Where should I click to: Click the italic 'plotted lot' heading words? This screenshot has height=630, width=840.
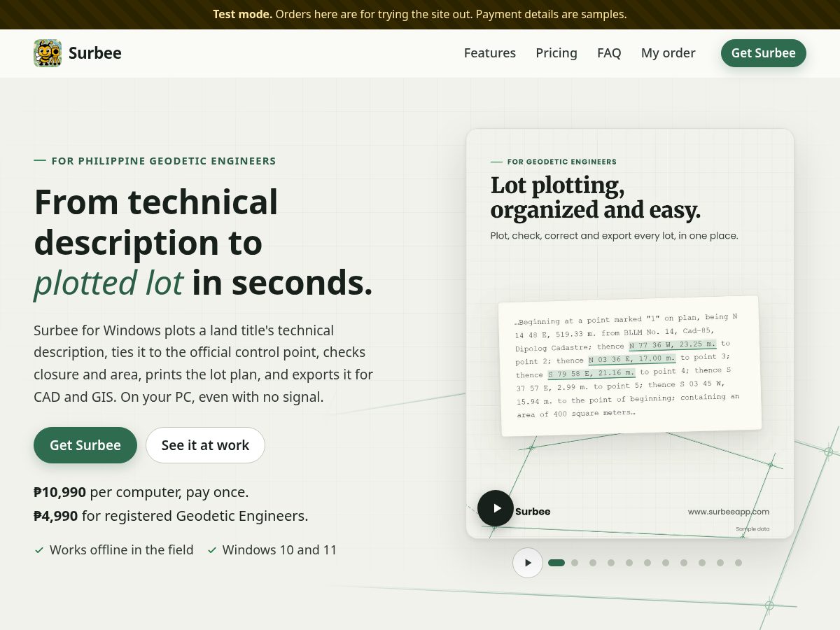[108, 283]
